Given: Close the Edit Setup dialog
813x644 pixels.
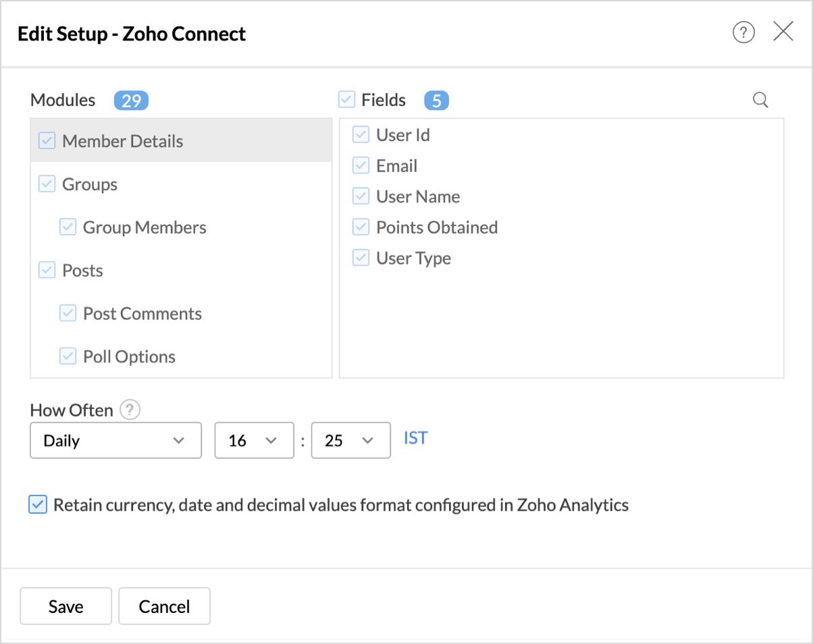Looking at the screenshot, I should coord(783,32).
